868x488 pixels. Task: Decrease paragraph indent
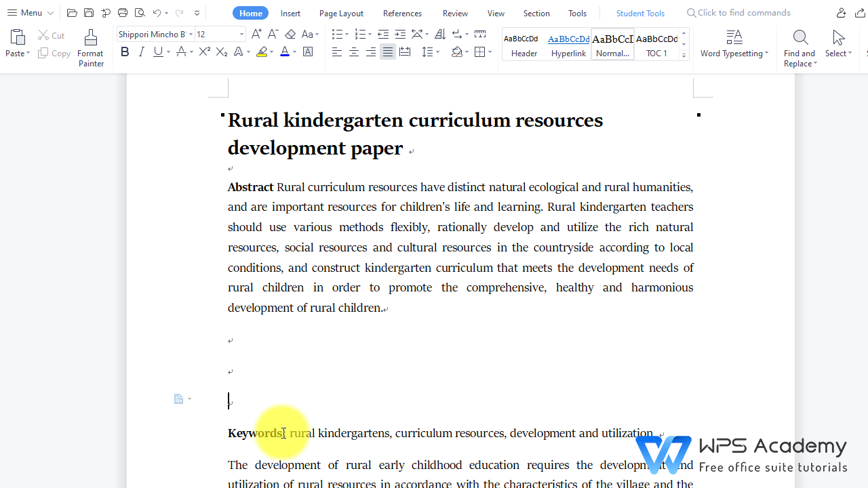click(x=383, y=34)
